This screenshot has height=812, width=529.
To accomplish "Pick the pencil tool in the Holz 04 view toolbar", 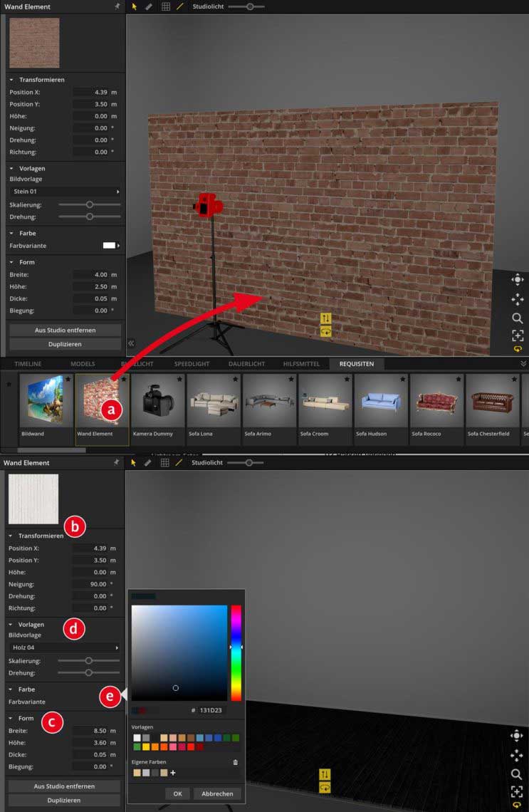I will point(147,462).
